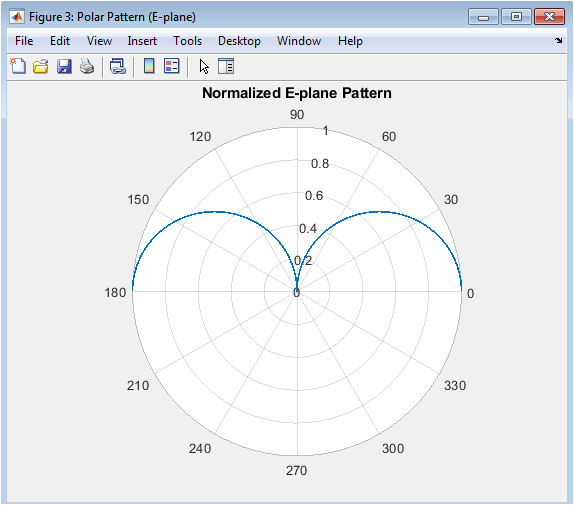The width and height of the screenshot is (574, 505).
Task: Open the File menu
Action: [24, 41]
